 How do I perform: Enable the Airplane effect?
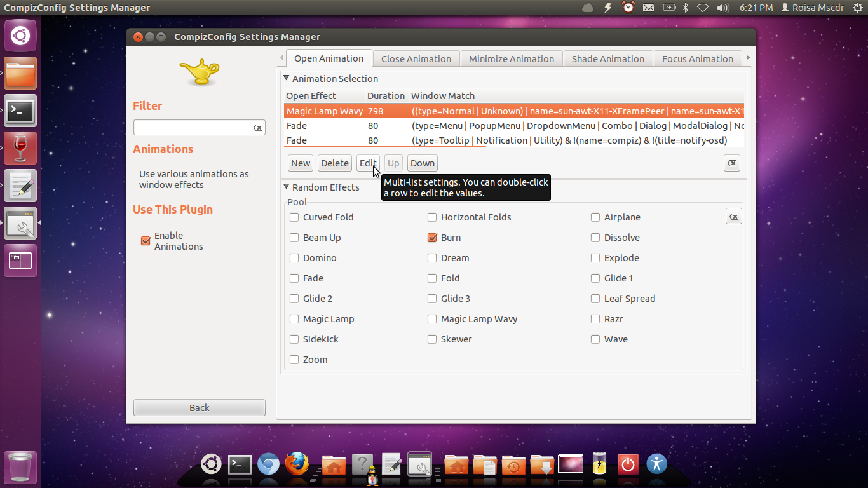coord(595,217)
